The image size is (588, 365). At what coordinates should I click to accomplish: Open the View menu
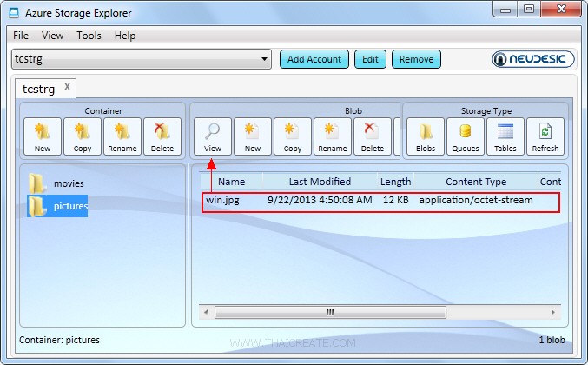pos(52,36)
